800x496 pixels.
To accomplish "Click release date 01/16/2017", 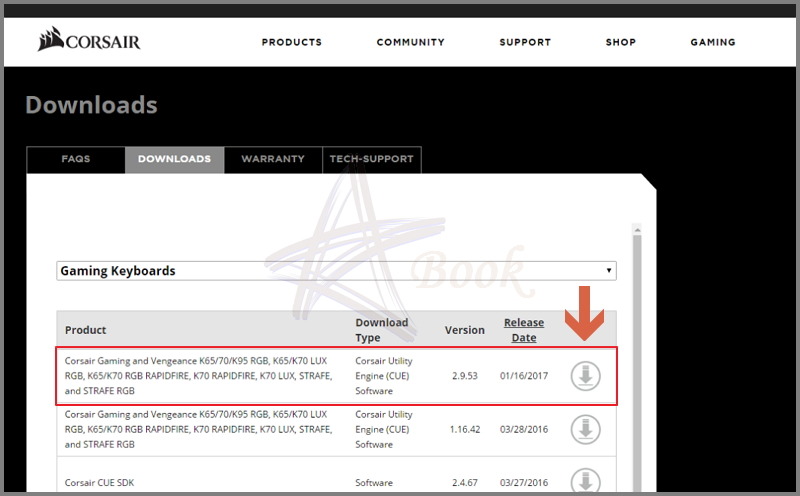I will pyautogui.click(x=524, y=376).
